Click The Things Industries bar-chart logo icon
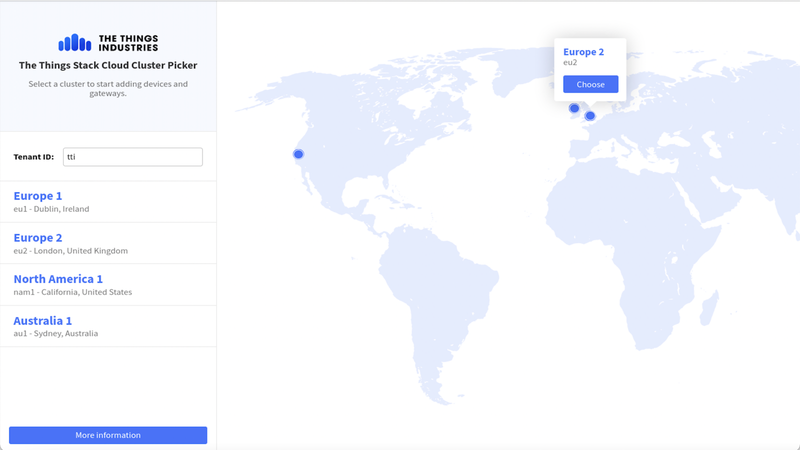Image resolution: width=800 pixels, height=450 pixels. coord(75,43)
